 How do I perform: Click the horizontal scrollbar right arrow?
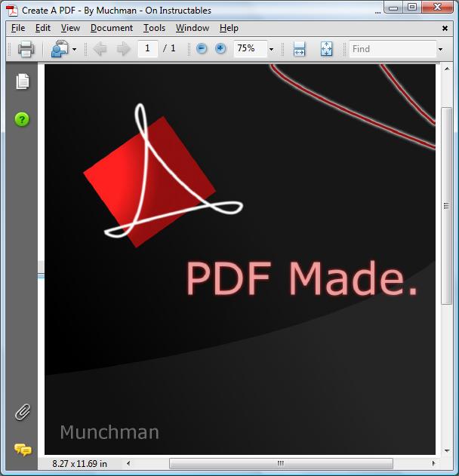(433, 463)
